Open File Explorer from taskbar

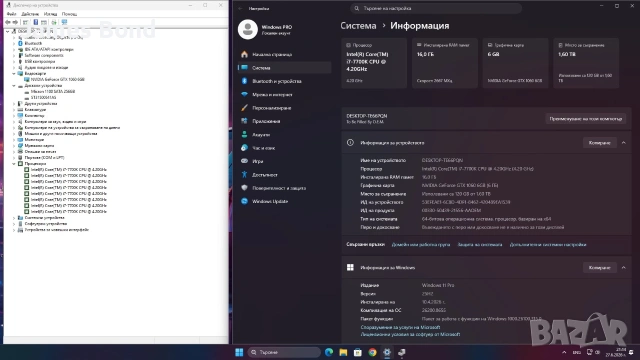click(x=343, y=352)
